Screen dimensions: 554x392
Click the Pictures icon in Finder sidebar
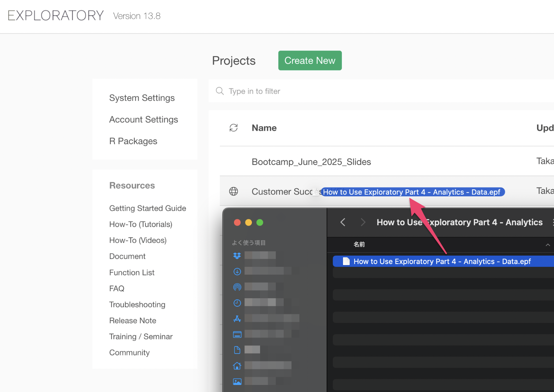click(x=237, y=381)
